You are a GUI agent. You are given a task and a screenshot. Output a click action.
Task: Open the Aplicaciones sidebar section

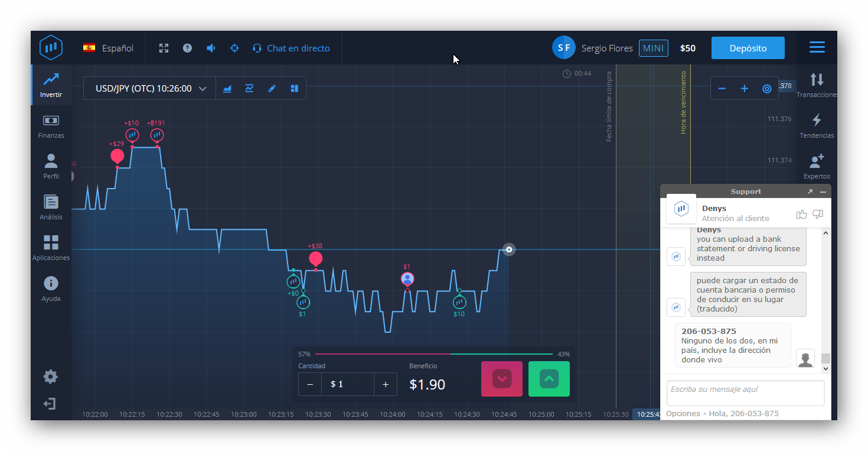51,248
